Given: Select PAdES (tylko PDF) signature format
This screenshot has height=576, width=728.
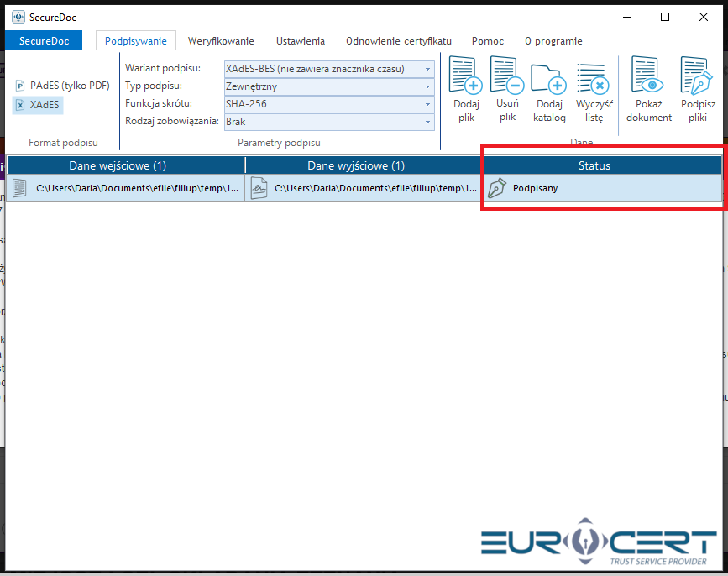Looking at the screenshot, I should click(x=63, y=86).
